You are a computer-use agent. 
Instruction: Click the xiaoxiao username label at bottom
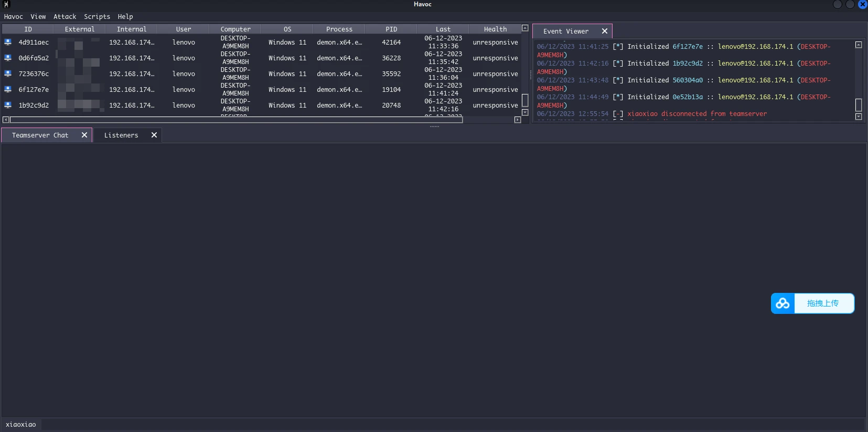[x=21, y=425]
